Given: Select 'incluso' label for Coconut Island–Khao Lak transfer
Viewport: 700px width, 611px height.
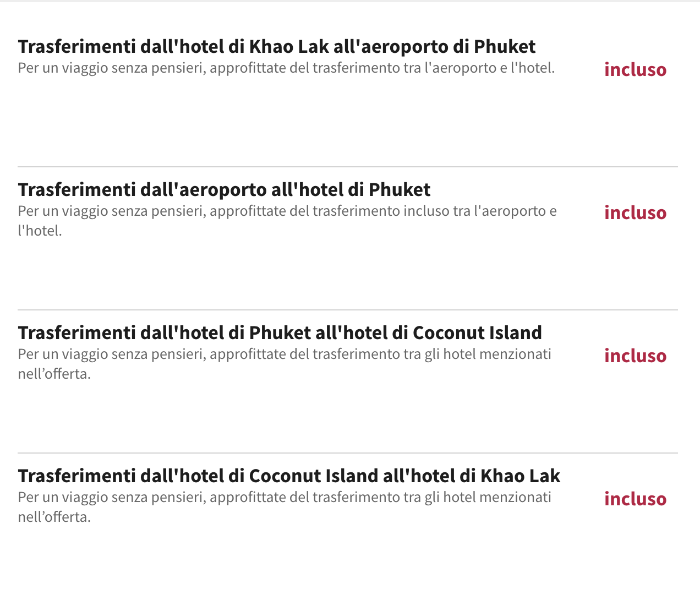Looking at the screenshot, I should point(636,499).
